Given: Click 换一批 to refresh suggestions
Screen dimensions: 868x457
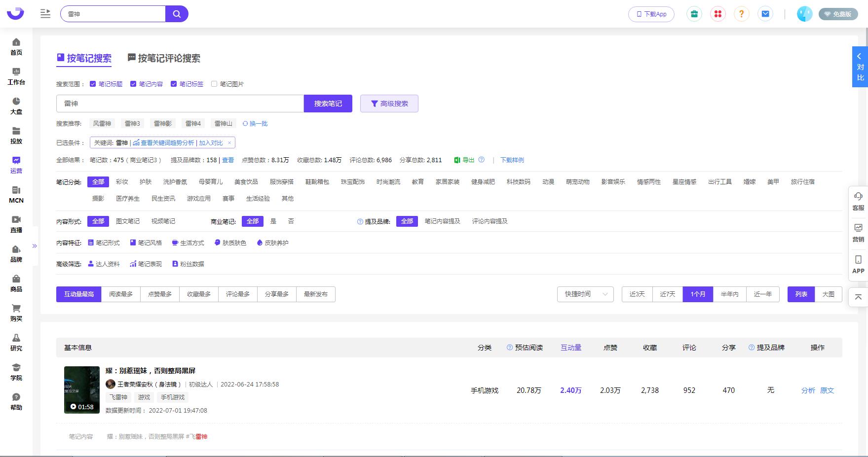Looking at the screenshot, I should (x=255, y=123).
